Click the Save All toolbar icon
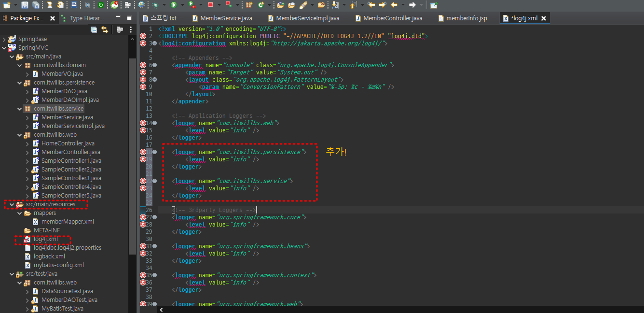This screenshot has width=644, height=313. pos(36,5)
